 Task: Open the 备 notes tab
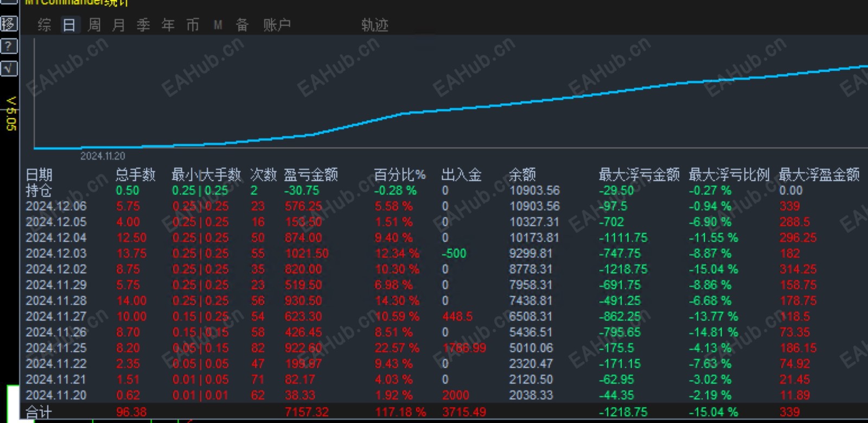[x=242, y=25]
